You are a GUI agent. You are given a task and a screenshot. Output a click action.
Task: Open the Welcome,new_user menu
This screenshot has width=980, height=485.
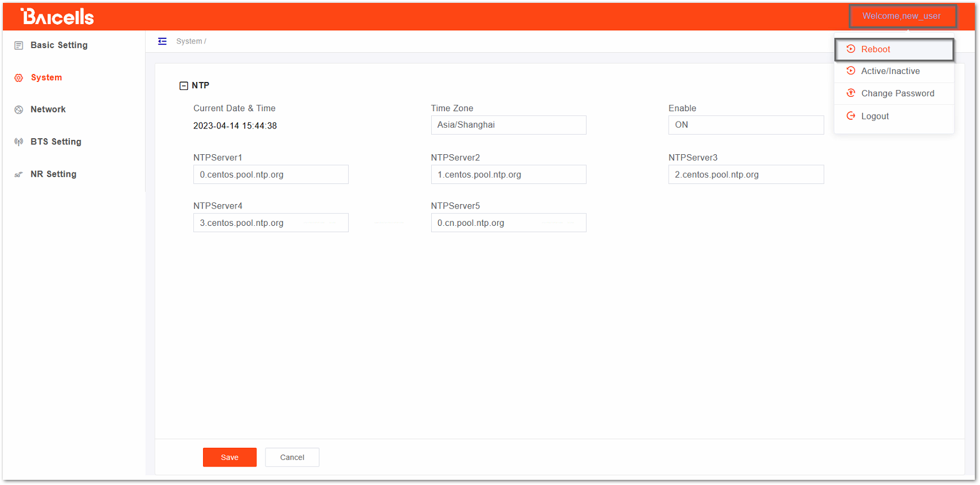(903, 16)
